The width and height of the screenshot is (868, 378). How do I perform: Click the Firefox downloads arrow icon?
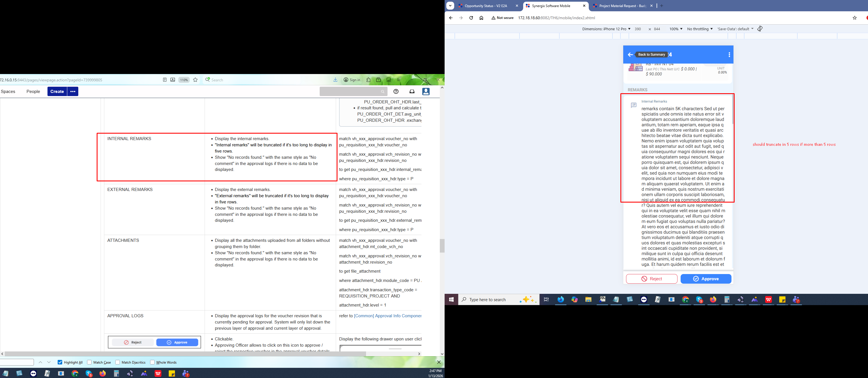click(x=335, y=80)
